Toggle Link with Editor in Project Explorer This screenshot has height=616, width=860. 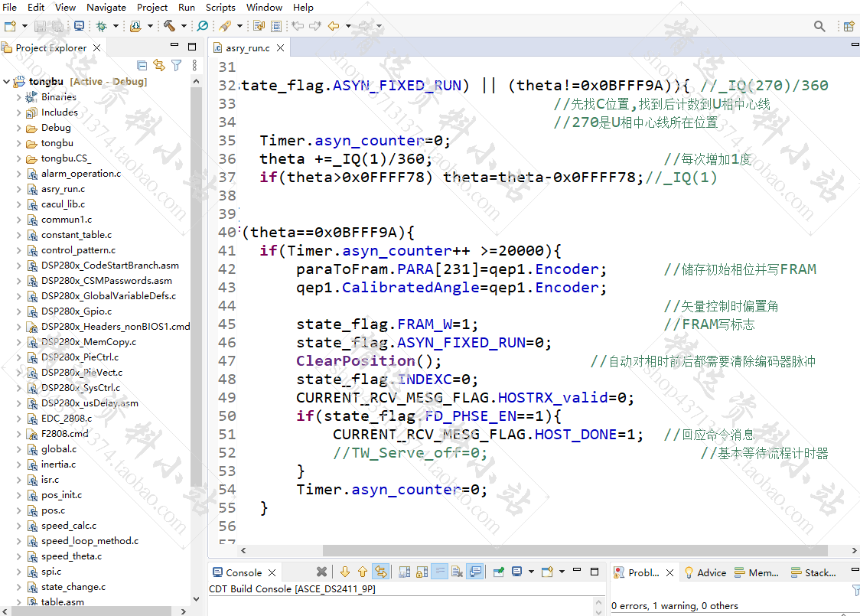(x=159, y=66)
